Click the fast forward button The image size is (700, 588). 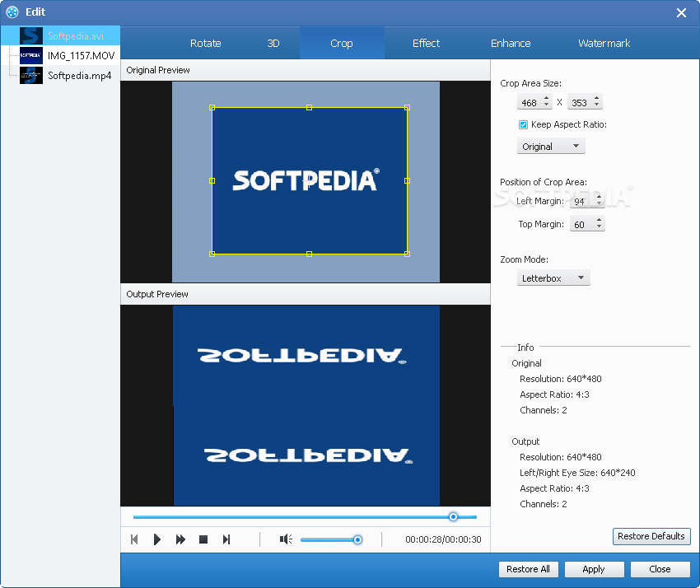(x=180, y=539)
